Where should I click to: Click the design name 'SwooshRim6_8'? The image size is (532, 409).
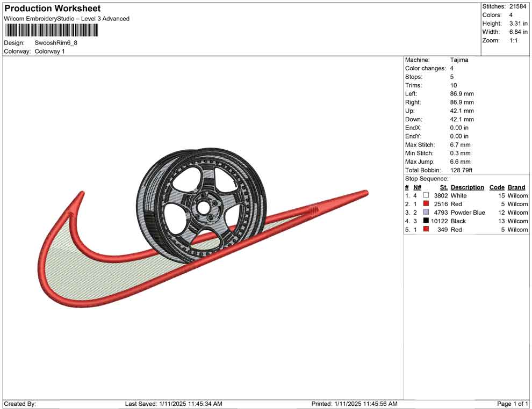[x=56, y=43]
